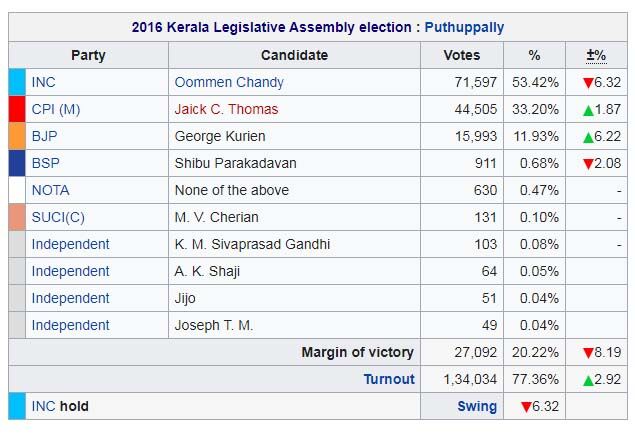The height and width of the screenshot is (438, 635).
Task: Click the INC light blue color swatch
Action: [17, 82]
